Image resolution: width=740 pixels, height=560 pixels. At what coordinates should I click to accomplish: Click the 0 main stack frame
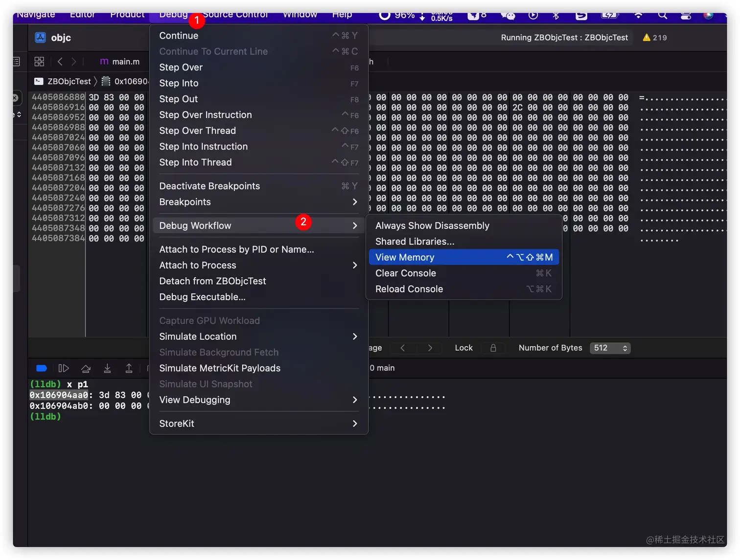(382, 368)
